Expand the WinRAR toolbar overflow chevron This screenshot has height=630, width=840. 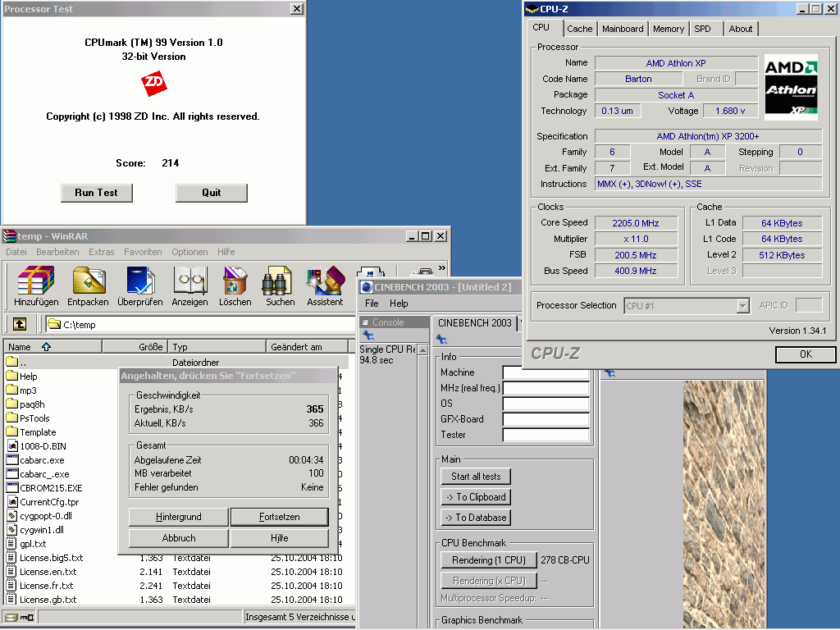(442, 267)
